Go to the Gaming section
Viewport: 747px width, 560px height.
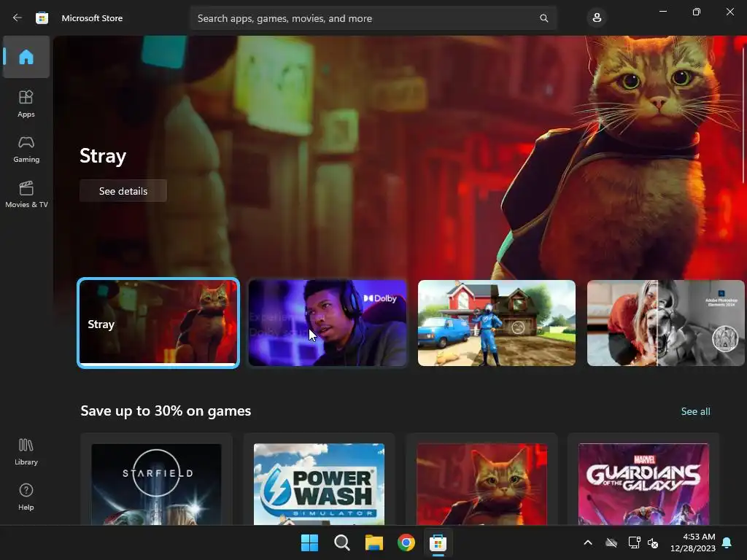[26, 149]
